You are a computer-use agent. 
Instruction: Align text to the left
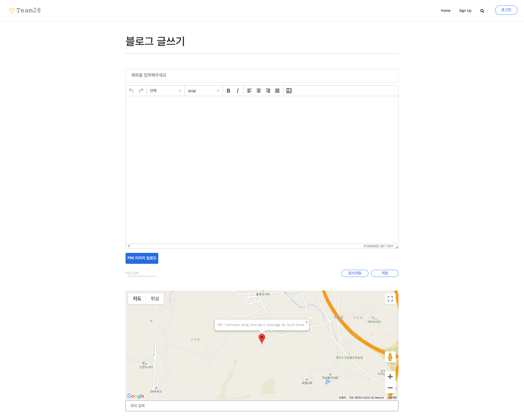[x=249, y=91]
